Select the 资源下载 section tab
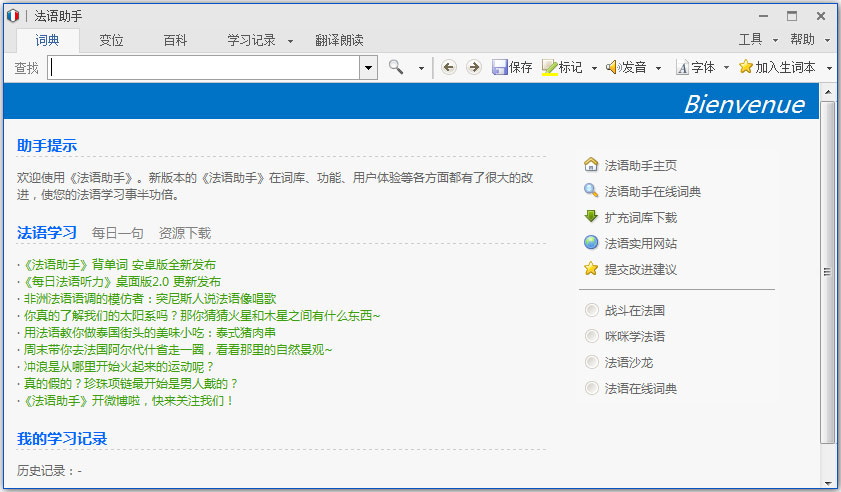841x492 pixels. [x=184, y=233]
